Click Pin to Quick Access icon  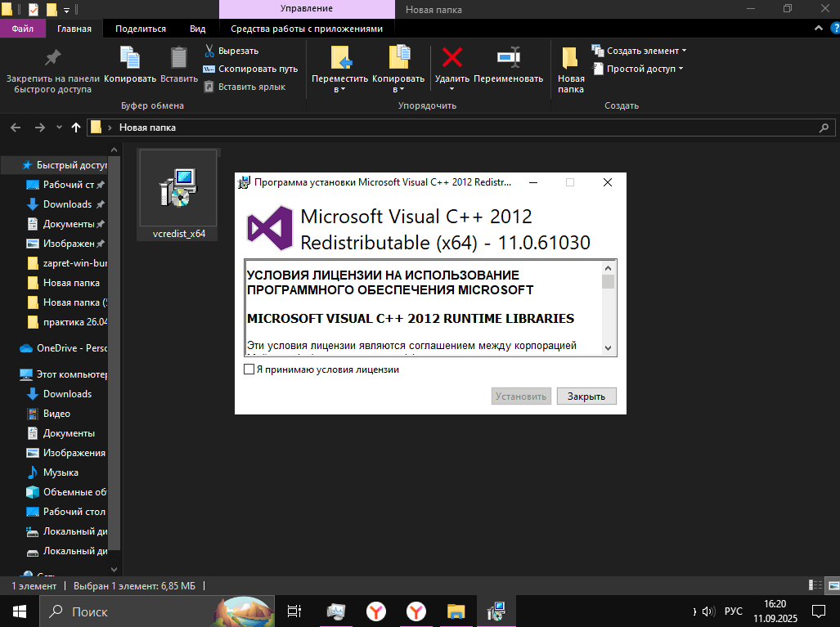click(52, 58)
